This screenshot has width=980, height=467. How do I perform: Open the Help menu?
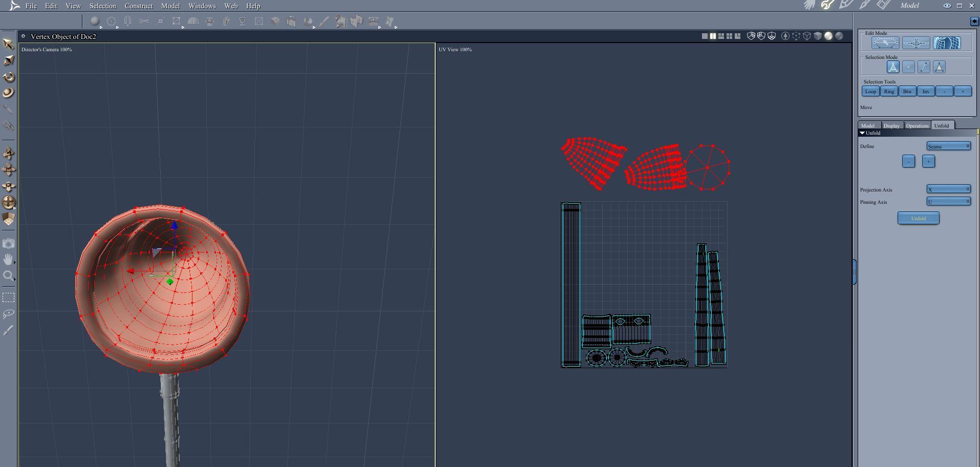pos(253,6)
